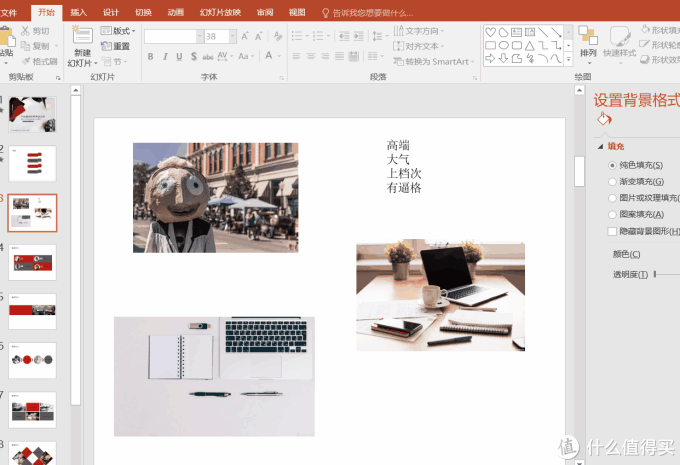Click the Quick Styles (快速样式) button
The width and height of the screenshot is (680, 465).
tap(620, 44)
